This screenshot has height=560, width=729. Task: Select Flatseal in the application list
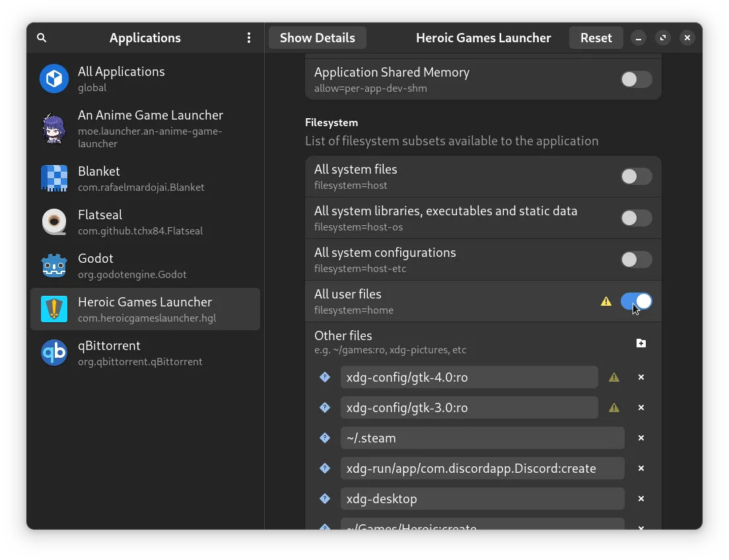click(145, 223)
